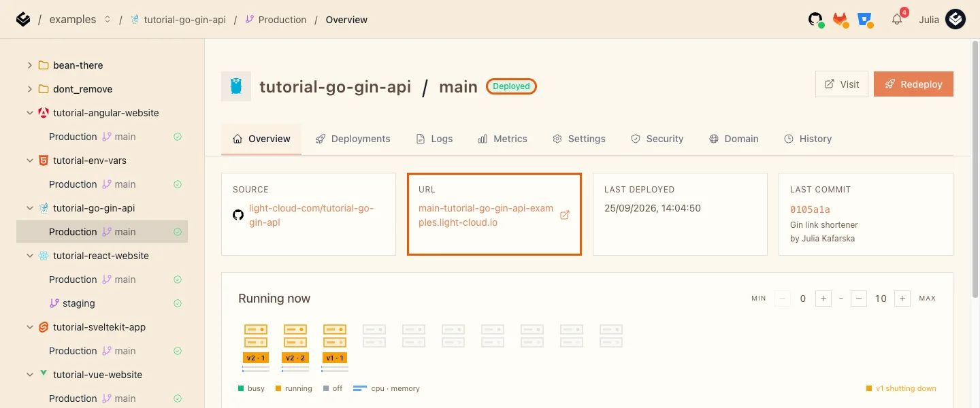The width and height of the screenshot is (980, 408).
Task: Click the Visit button
Action: [x=842, y=84]
